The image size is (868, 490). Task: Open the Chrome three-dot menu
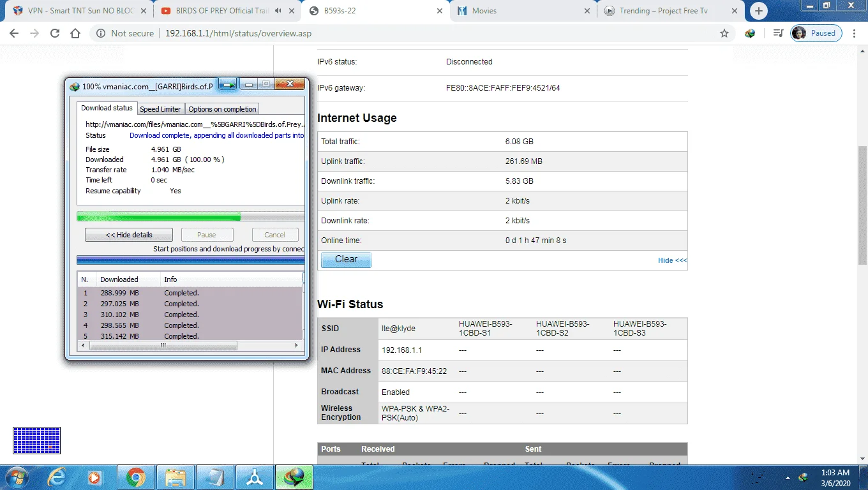855,33
